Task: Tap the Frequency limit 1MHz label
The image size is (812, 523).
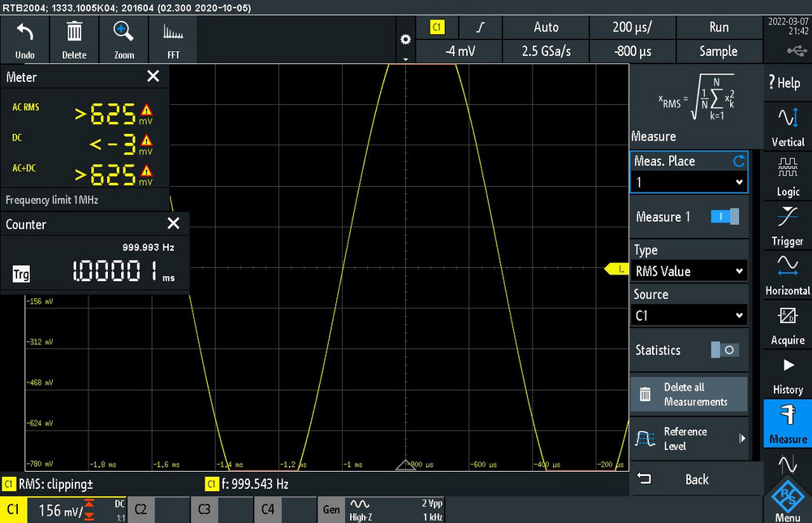Action: click(x=52, y=200)
